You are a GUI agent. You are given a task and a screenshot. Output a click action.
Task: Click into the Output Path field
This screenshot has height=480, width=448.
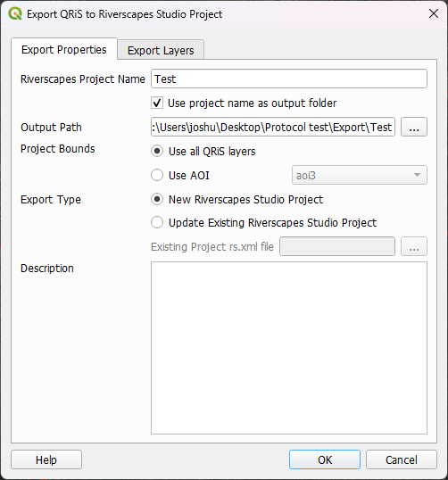point(273,127)
